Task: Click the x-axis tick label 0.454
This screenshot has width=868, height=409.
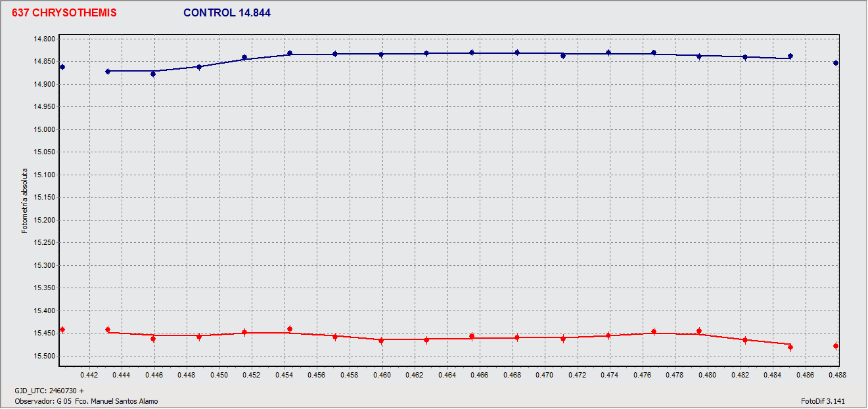Action: (284, 376)
